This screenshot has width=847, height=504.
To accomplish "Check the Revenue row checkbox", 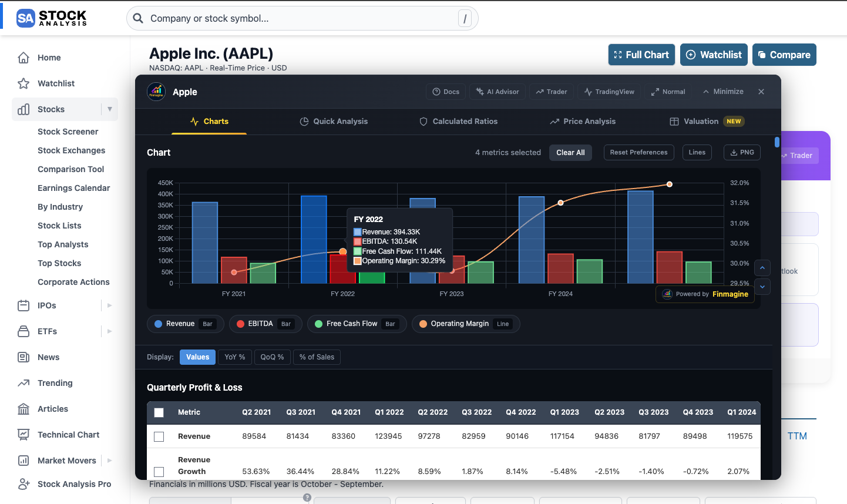I will pyautogui.click(x=159, y=436).
